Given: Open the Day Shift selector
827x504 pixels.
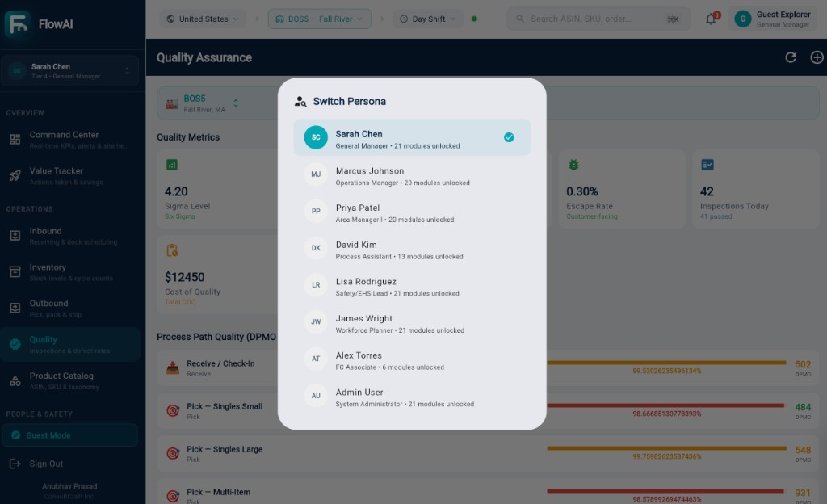Looking at the screenshot, I should [428, 19].
